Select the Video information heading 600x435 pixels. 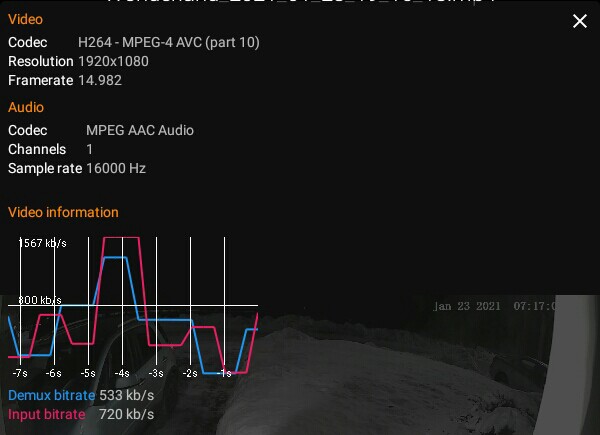tap(63, 212)
